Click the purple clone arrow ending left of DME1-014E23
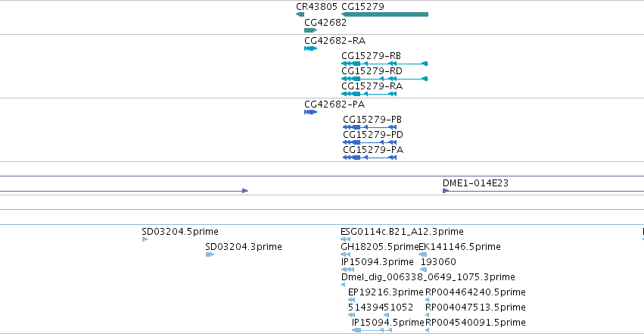This screenshot has width=644, height=334. point(124,191)
